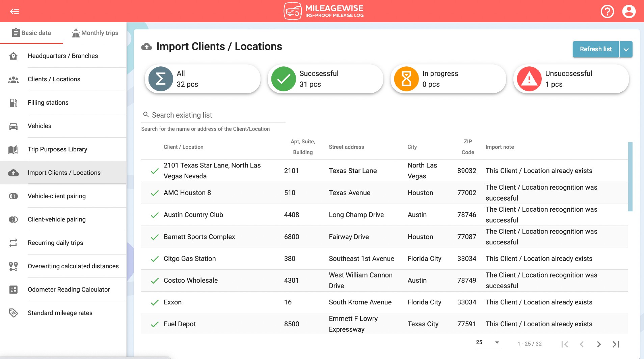This screenshot has height=359, width=644.
Task: Open the user account profile icon
Action: tap(629, 11)
